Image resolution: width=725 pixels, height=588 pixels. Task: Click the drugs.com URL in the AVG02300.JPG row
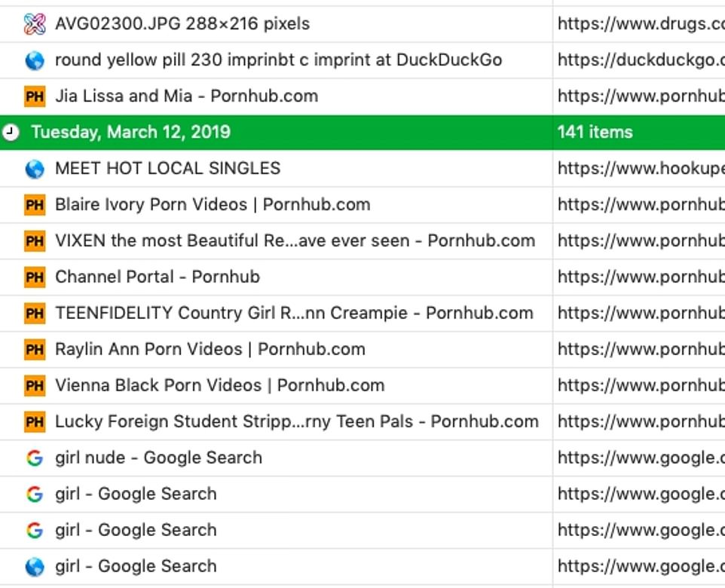point(641,23)
